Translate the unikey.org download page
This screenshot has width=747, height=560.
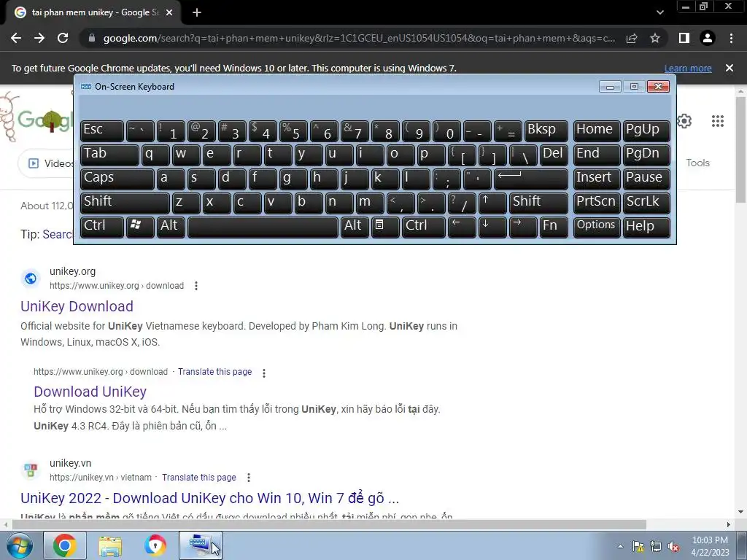[215, 372]
